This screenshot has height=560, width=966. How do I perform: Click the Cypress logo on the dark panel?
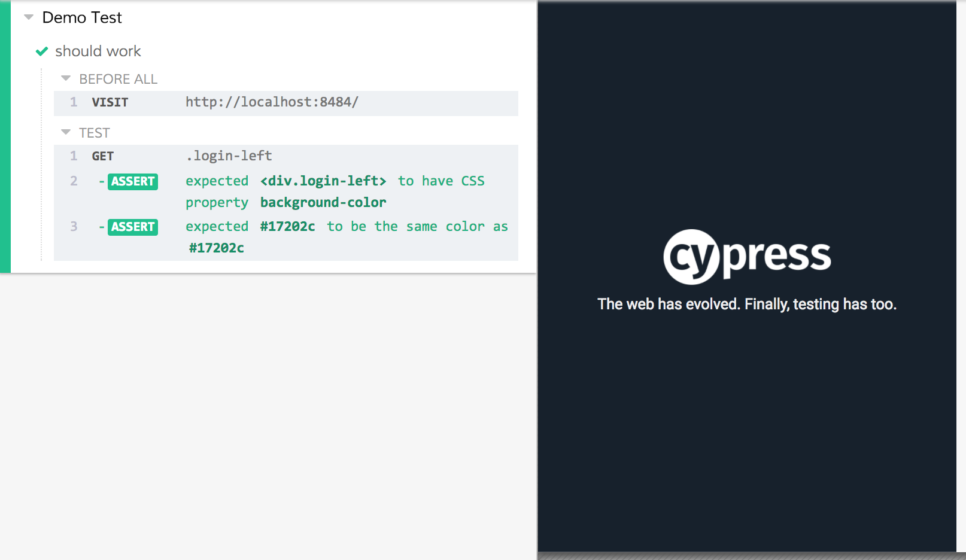748,256
